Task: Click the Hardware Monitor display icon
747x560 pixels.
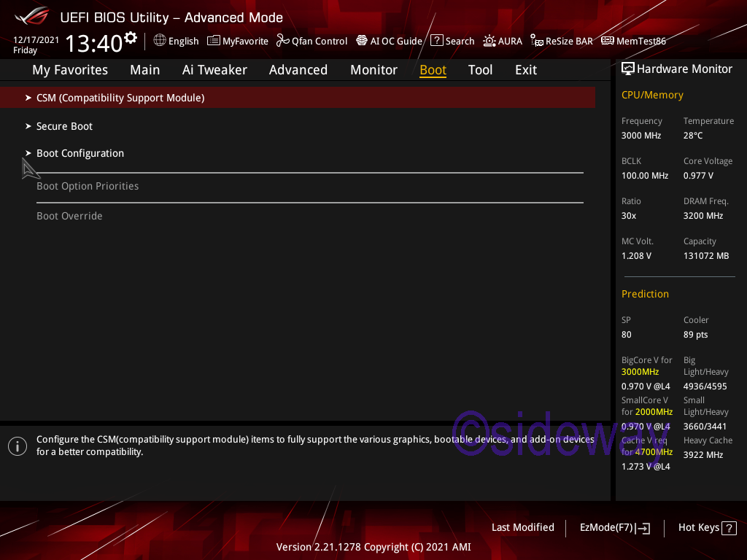Action: [628, 69]
